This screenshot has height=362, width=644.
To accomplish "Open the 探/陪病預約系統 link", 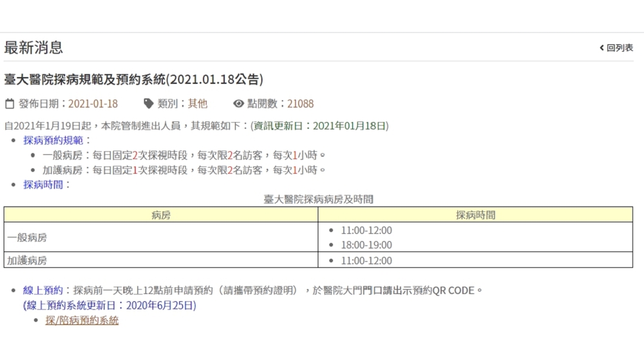I will 82,320.
